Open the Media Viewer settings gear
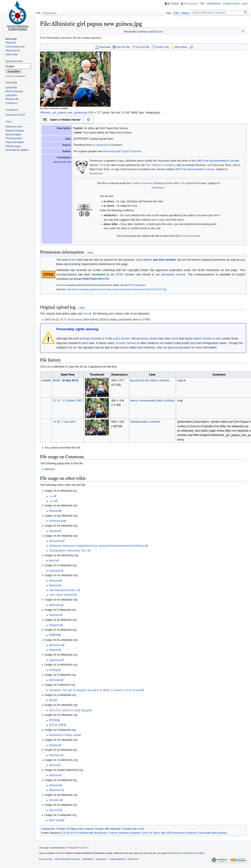Screen dimensions: 251x868 89,120
